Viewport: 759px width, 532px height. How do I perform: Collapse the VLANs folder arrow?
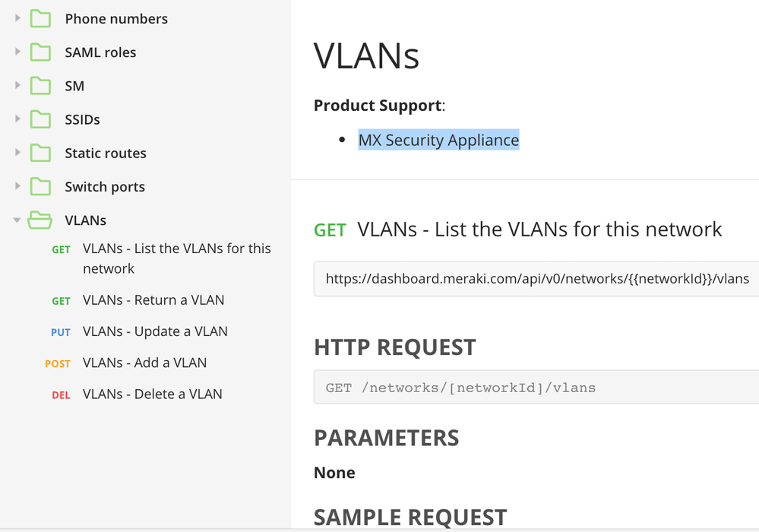coord(17,220)
